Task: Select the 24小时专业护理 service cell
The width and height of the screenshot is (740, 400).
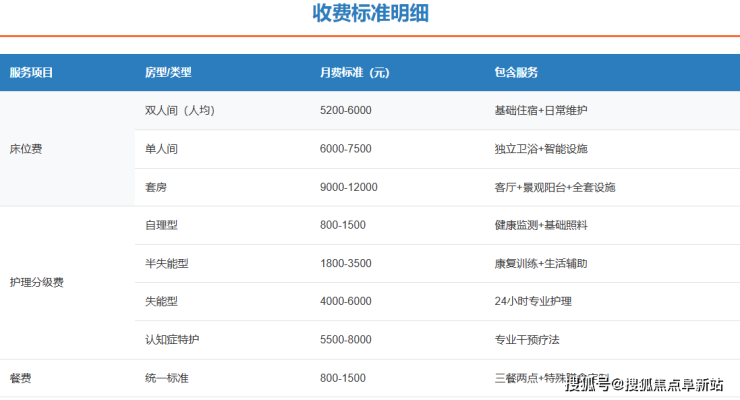Action: pyautogui.click(x=535, y=302)
